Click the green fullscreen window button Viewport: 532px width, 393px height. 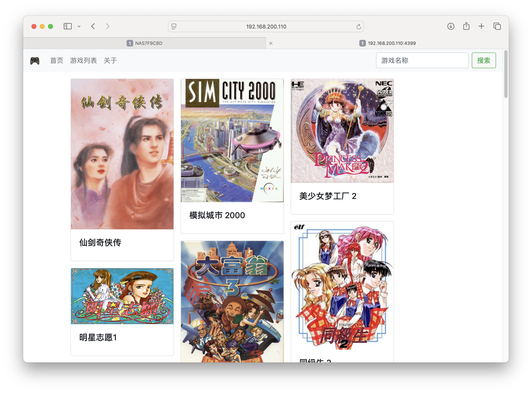point(50,26)
